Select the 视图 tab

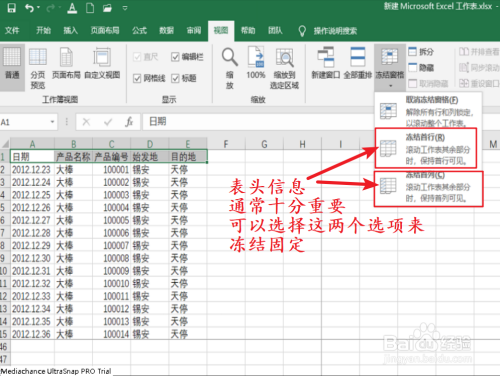tap(221, 31)
